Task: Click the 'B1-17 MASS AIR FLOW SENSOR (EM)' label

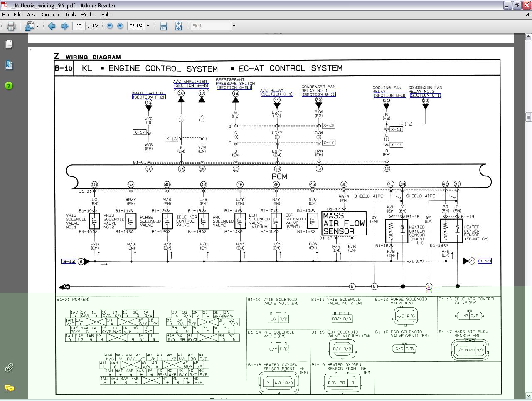Action: 464,334
